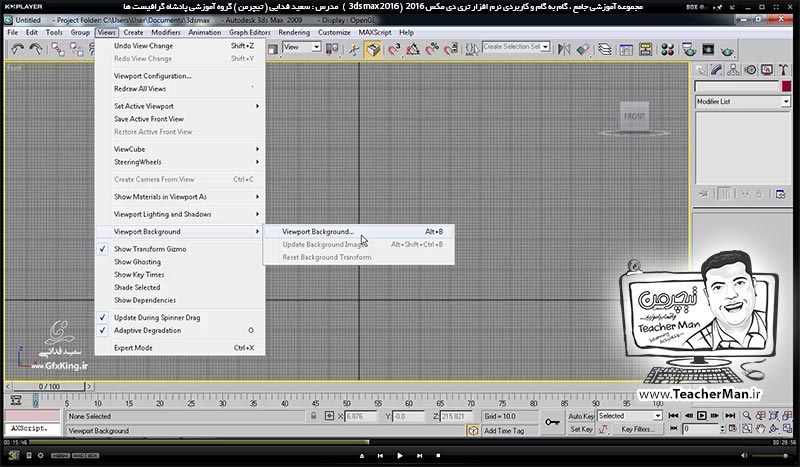Switch to the Create command panel tab
The image size is (800, 467).
701,70
